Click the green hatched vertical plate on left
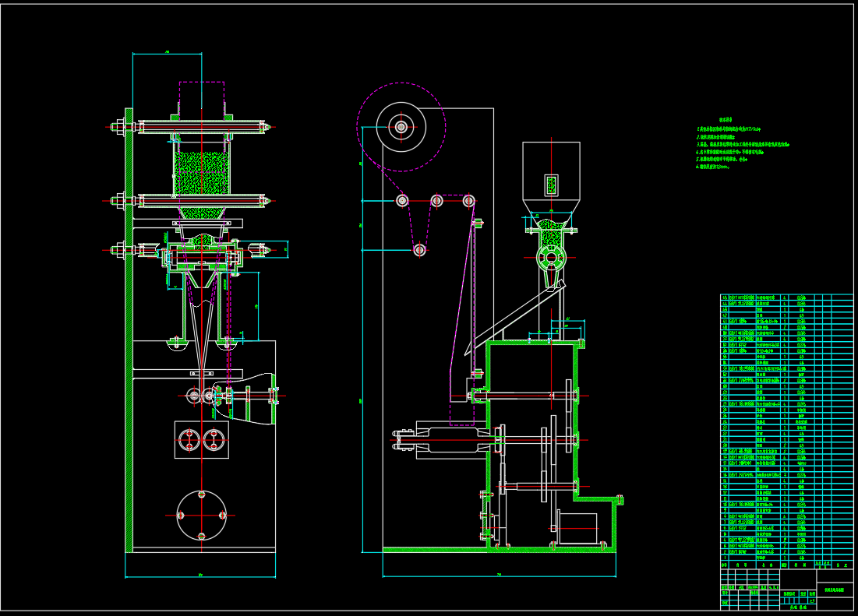The height and width of the screenshot is (616, 858). point(129,327)
